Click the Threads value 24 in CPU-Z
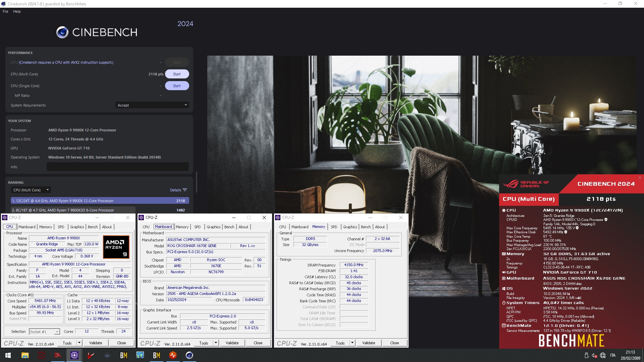Screen dimensions: 644x362 [123, 331]
